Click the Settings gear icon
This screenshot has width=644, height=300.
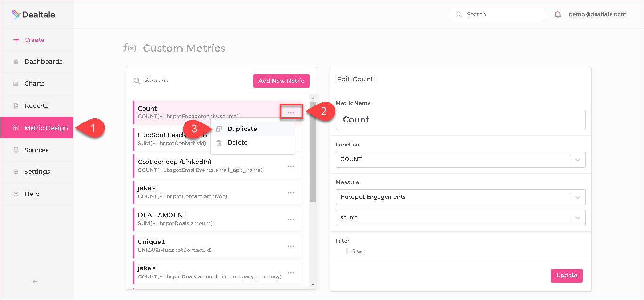16,172
